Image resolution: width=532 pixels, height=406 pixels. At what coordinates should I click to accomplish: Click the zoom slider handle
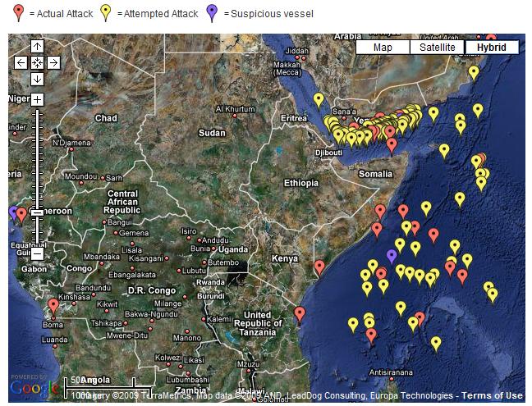pyautogui.click(x=37, y=212)
